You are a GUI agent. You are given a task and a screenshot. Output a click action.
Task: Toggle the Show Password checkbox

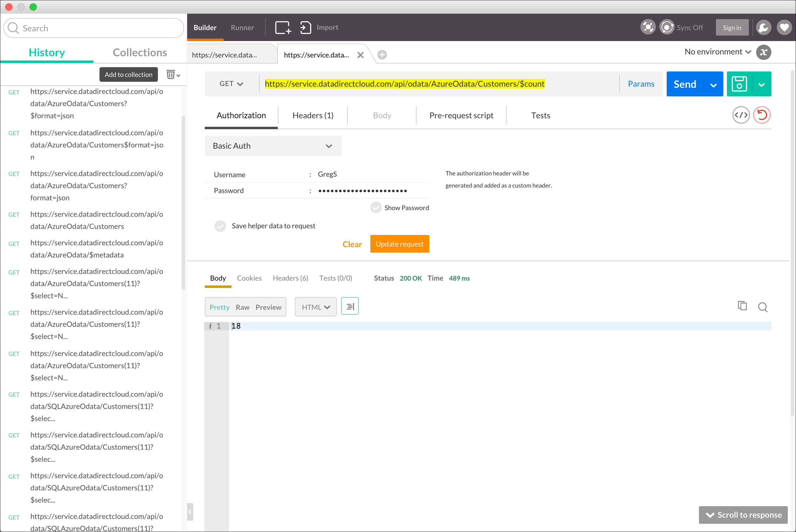coord(376,208)
